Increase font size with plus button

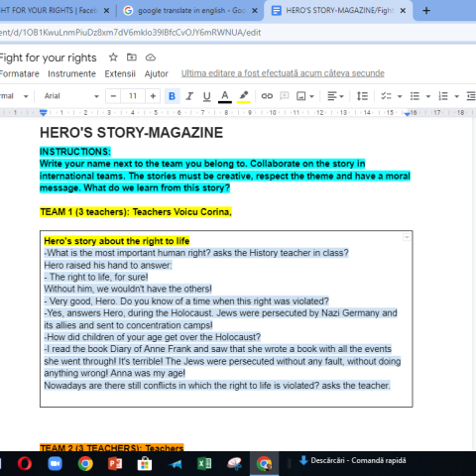point(153,96)
